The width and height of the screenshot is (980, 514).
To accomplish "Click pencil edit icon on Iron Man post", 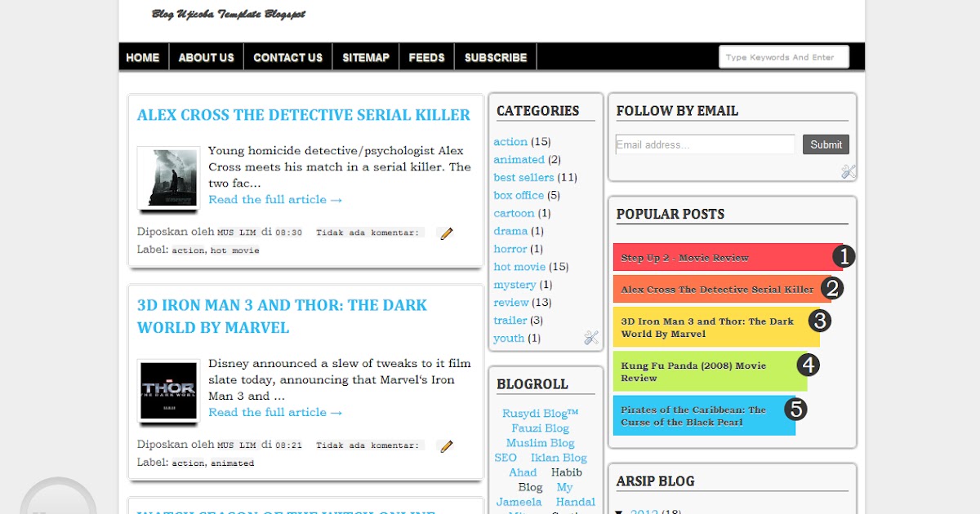I will pyautogui.click(x=446, y=446).
